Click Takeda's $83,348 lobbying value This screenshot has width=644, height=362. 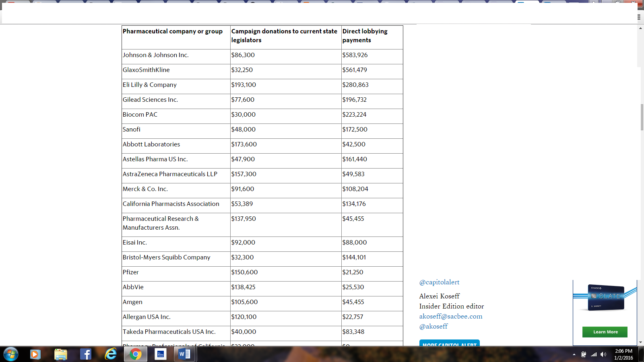click(353, 332)
